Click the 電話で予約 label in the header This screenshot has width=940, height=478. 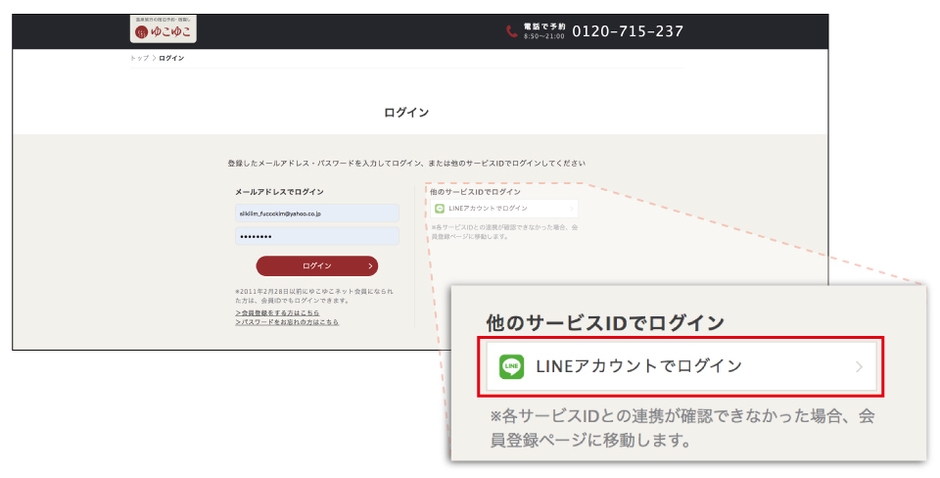(545, 27)
